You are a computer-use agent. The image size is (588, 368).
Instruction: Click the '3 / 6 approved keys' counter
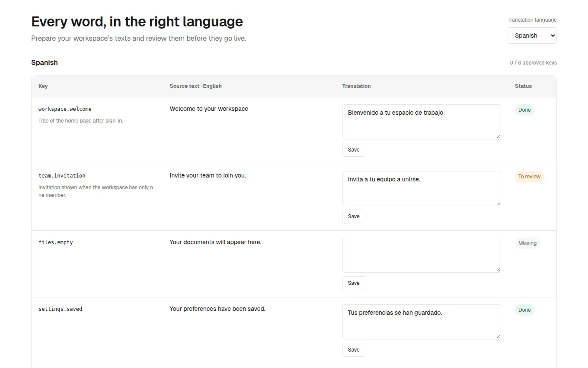[533, 63]
